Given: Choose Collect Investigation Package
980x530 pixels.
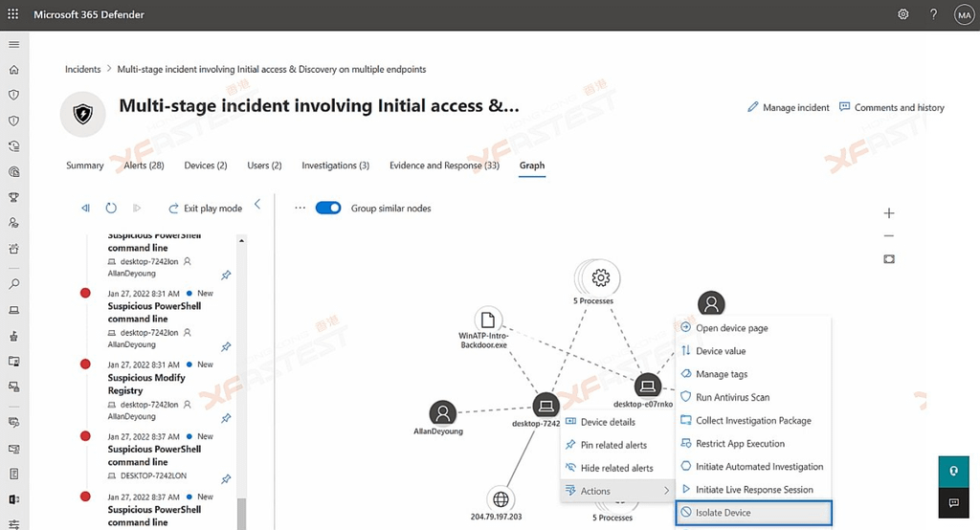Looking at the screenshot, I should [x=753, y=421].
